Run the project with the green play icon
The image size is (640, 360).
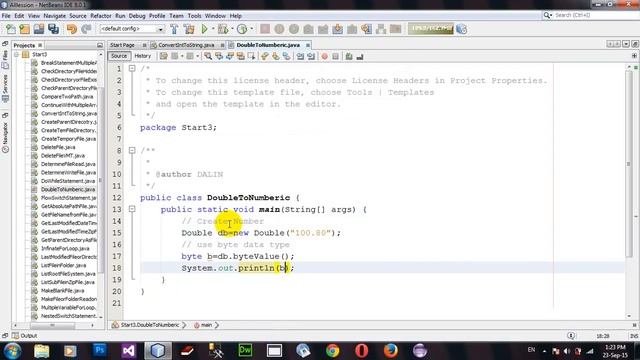204,29
